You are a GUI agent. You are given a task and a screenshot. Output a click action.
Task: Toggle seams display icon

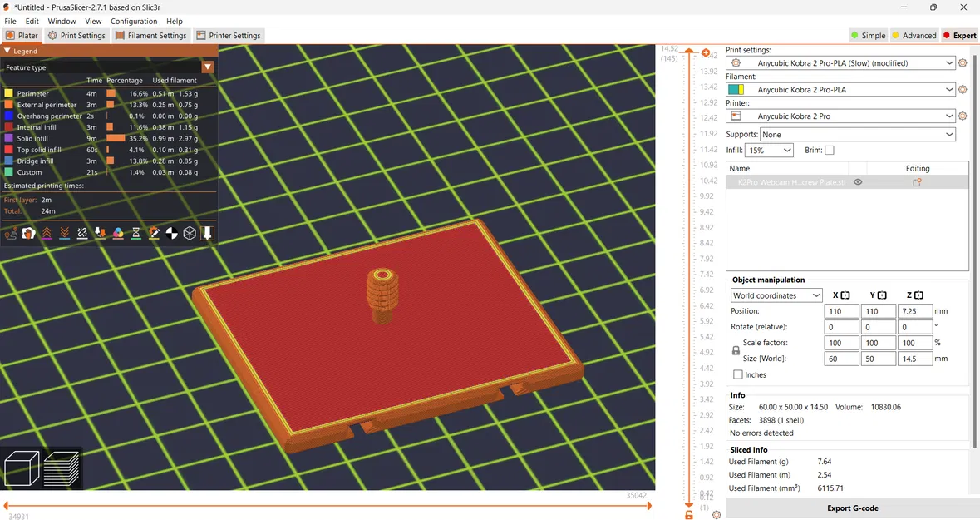click(81, 234)
